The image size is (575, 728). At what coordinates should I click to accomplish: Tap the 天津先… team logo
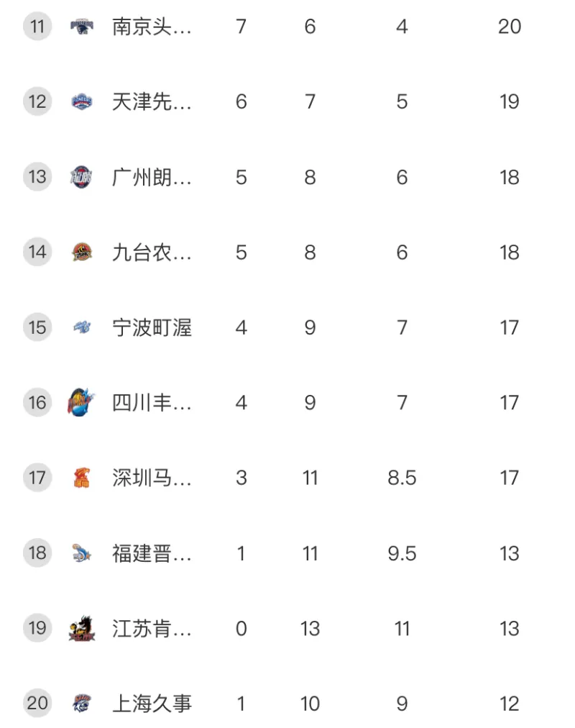(x=82, y=101)
